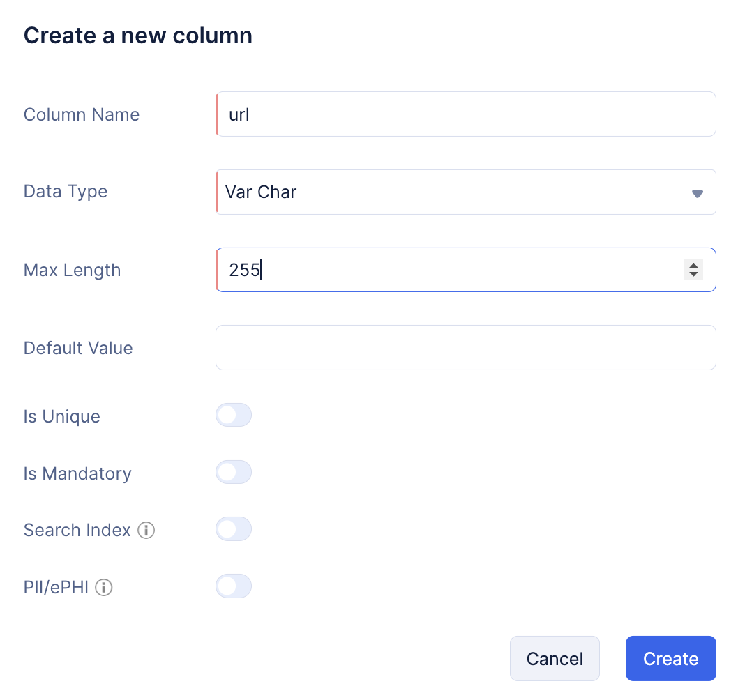Decrease Max Length with the down arrow
This screenshot has width=738, height=700.
pos(693,274)
